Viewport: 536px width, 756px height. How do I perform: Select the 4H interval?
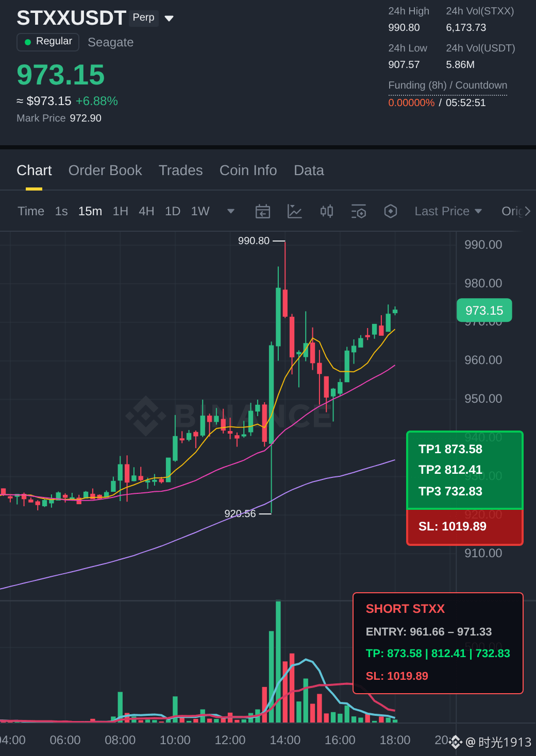[x=146, y=211]
